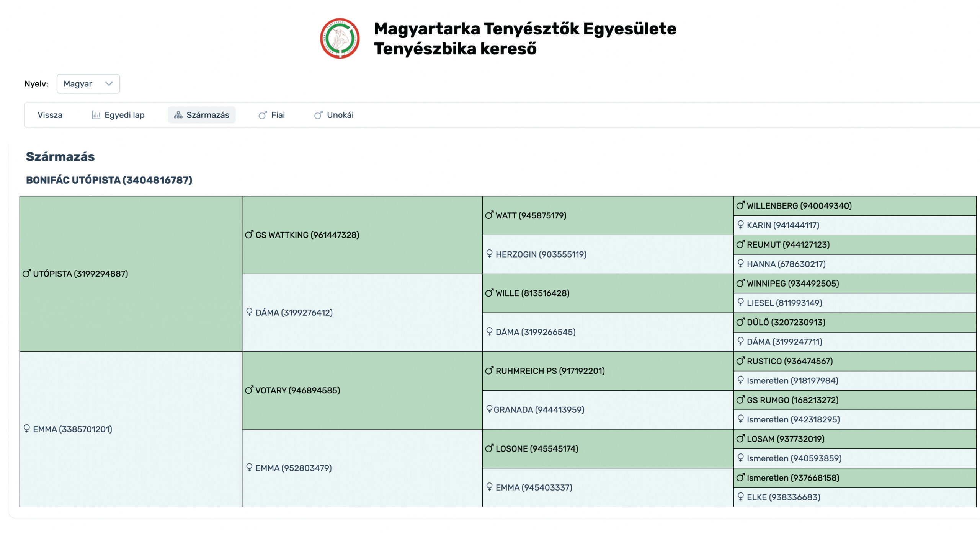Image resolution: width=980 pixels, height=533 pixels.
Task: Click male icon next to UTÓPISTA (3199294887)
Action: (26, 273)
